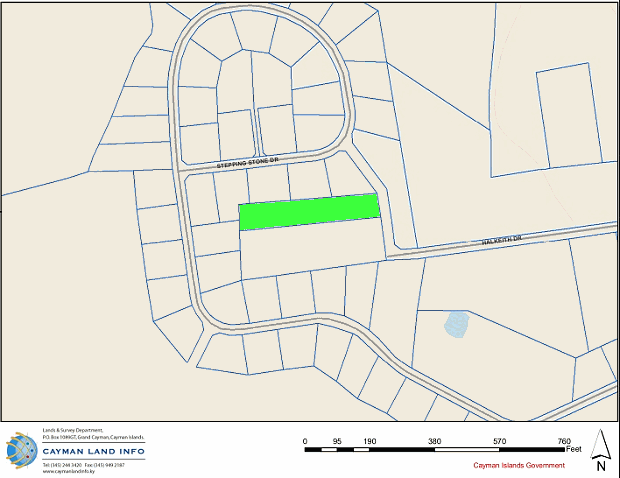The width and height of the screenshot is (620, 478).
Task: Click the blue pond shape on map
Action: 456,324
